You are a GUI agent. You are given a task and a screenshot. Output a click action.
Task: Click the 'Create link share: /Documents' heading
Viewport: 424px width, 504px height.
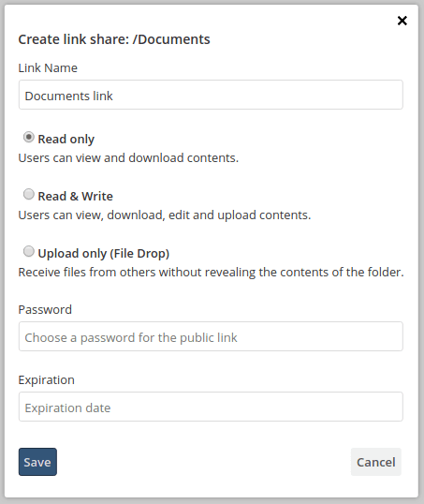[x=114, y=39]
